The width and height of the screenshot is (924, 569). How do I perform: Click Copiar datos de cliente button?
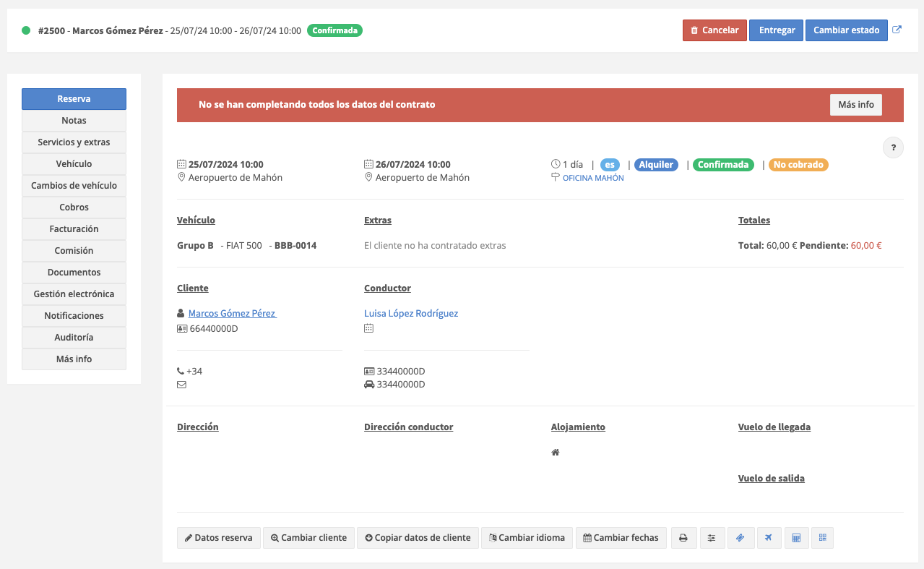[x=418, y=538]
